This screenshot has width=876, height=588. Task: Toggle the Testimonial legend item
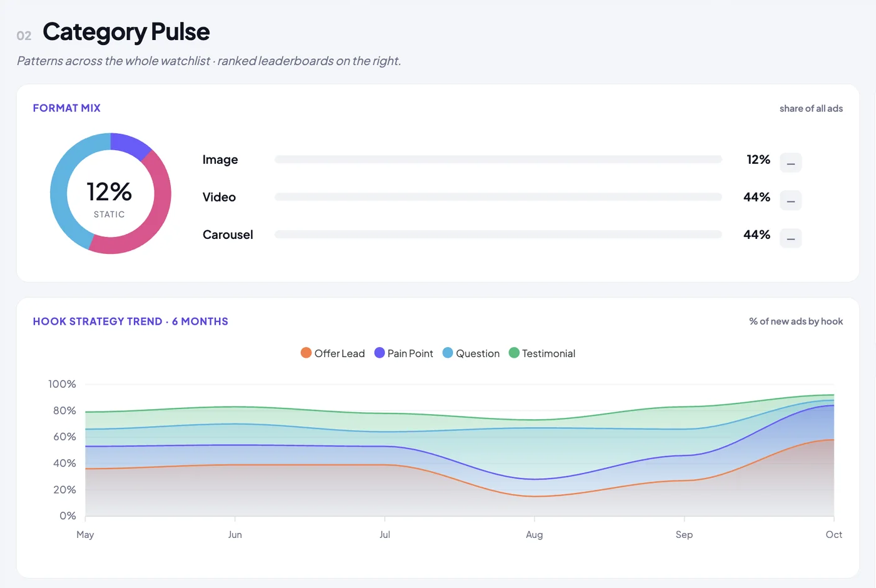pos(542,353)
